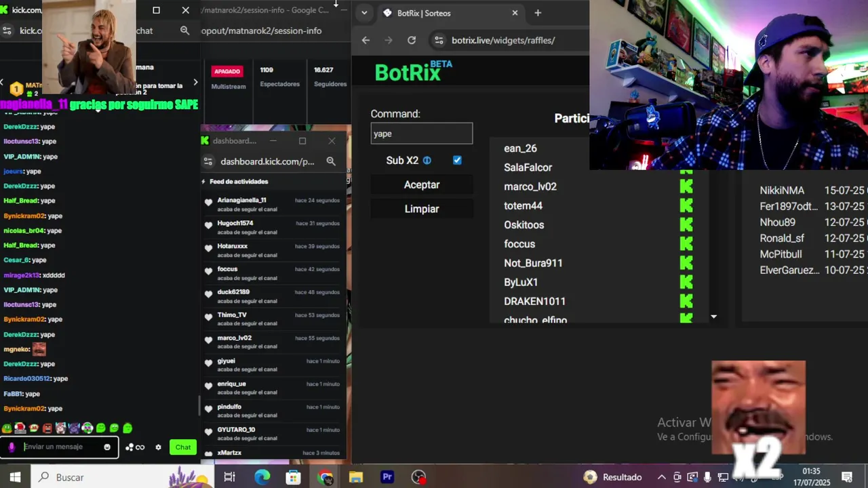Open notification center icon
The height and width of the screenshot is (488, 868).
[846, 477]
